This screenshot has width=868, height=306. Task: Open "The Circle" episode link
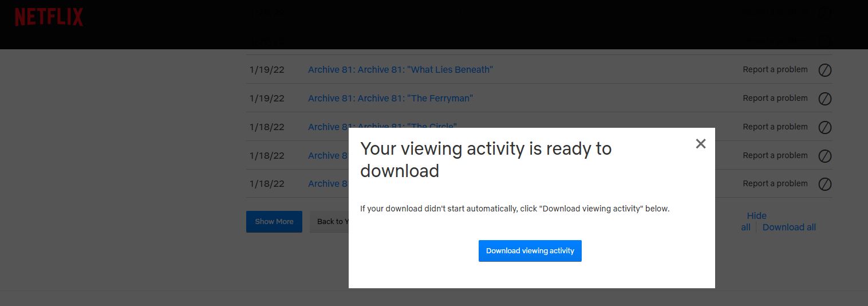382,127
